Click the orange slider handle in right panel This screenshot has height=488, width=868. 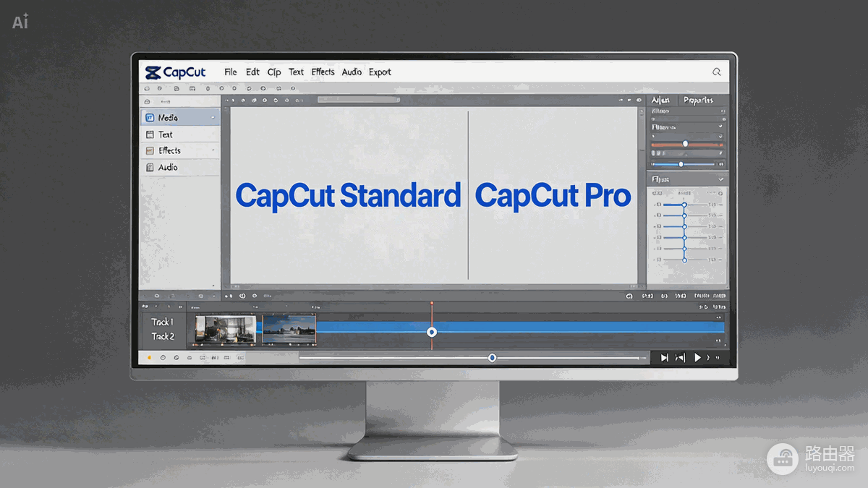tap(685, 144)
